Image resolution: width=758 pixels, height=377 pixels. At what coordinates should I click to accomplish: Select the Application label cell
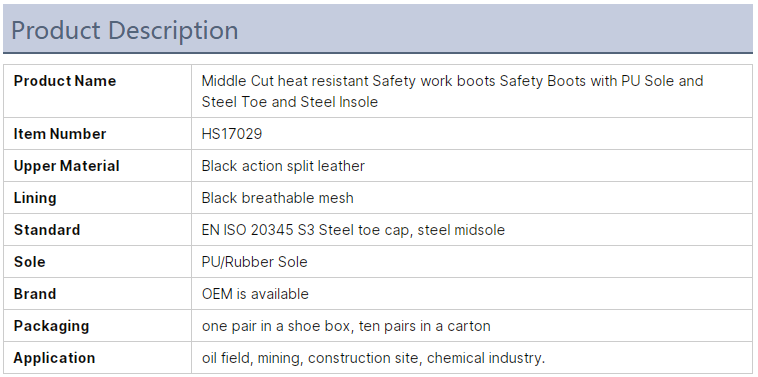pyautogui.click(x=97, y=358)
